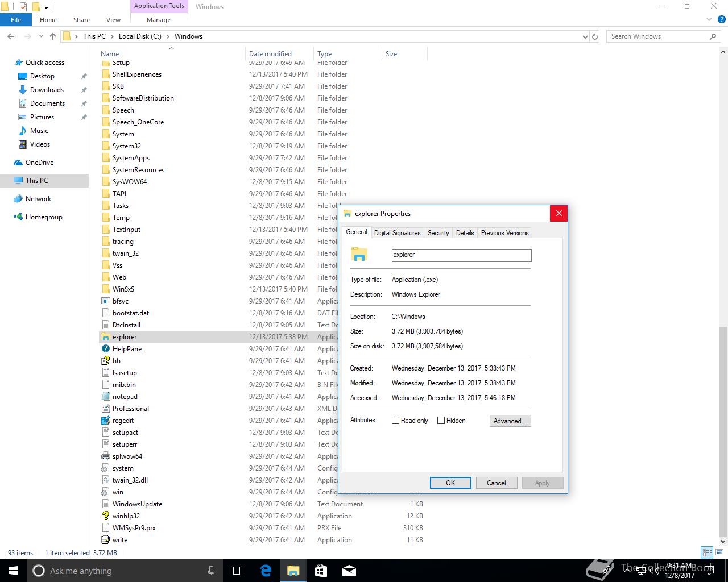Click the notepad file icon
Viewport: 728px width, 582px height.
[105, 397]
